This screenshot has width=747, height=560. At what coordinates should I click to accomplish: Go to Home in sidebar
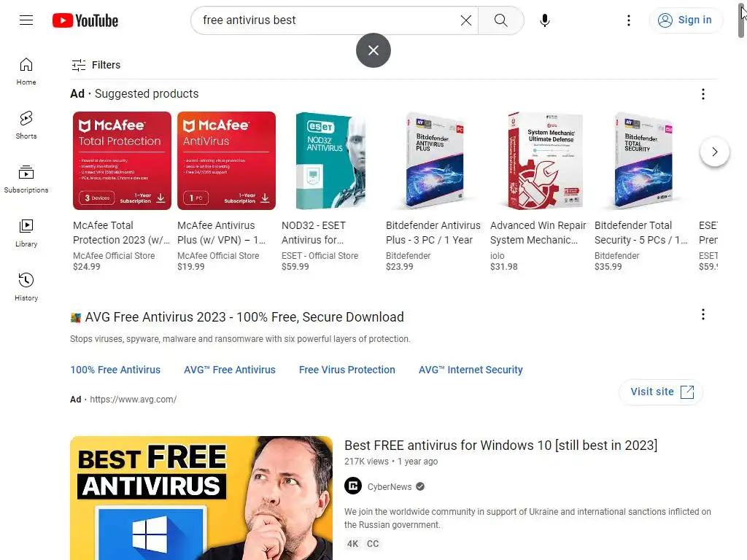[26, 71]
